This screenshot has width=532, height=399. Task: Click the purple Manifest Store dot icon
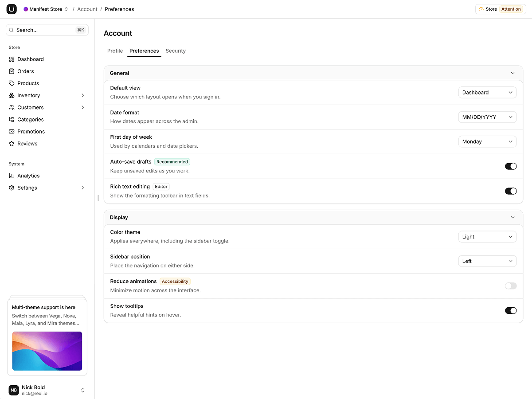26,9
